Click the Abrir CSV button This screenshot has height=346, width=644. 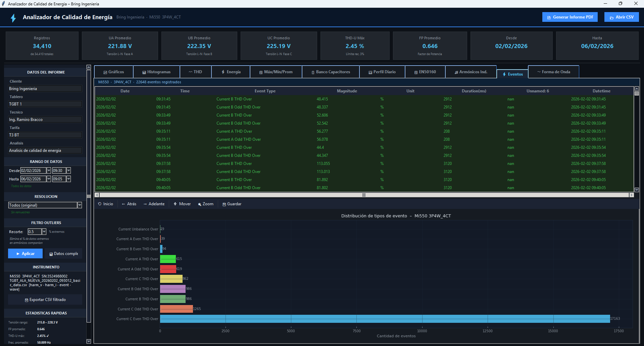coord(621,17)
